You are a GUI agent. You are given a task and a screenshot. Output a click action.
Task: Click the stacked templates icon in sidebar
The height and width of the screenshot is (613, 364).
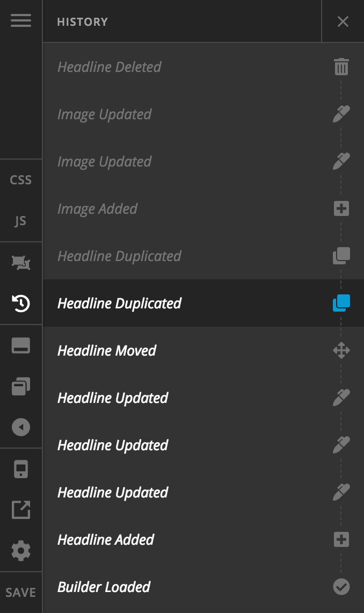(x=20, y=387)
